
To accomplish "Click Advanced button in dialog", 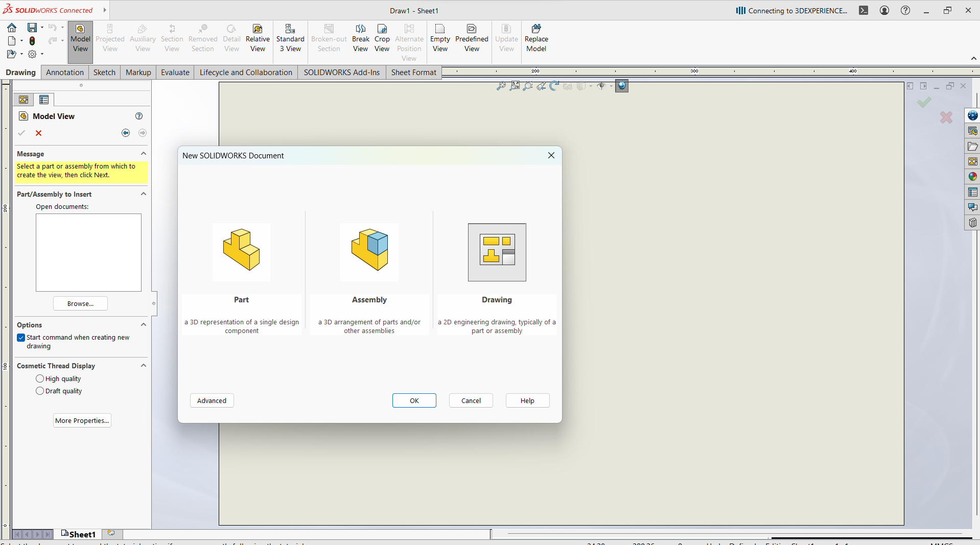I will 212,400.
